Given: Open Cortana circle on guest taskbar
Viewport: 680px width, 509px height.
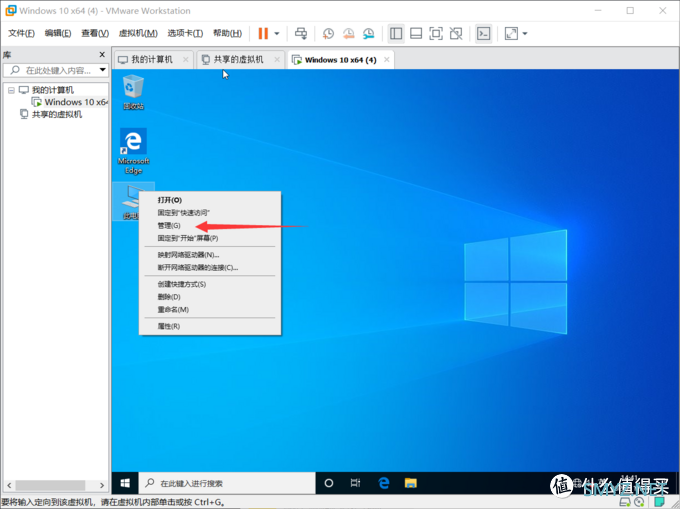Looking at the screenshot, I should tap(329, 483).
